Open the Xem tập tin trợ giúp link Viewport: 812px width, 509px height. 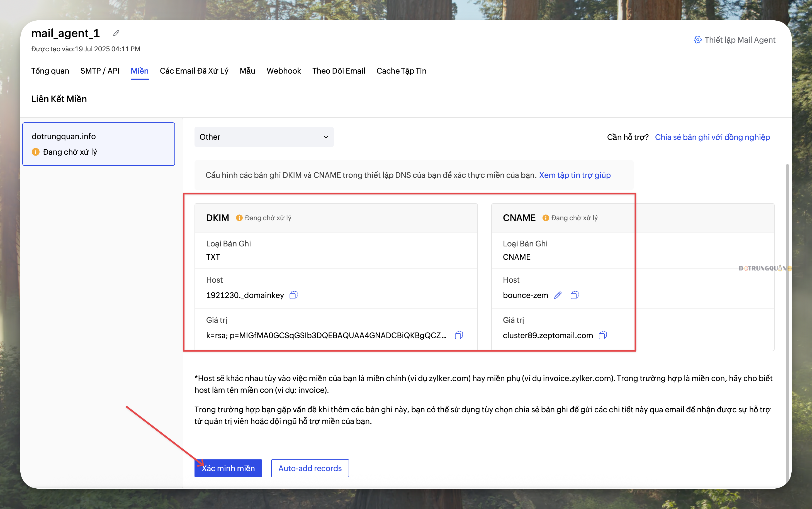(575, 175)
